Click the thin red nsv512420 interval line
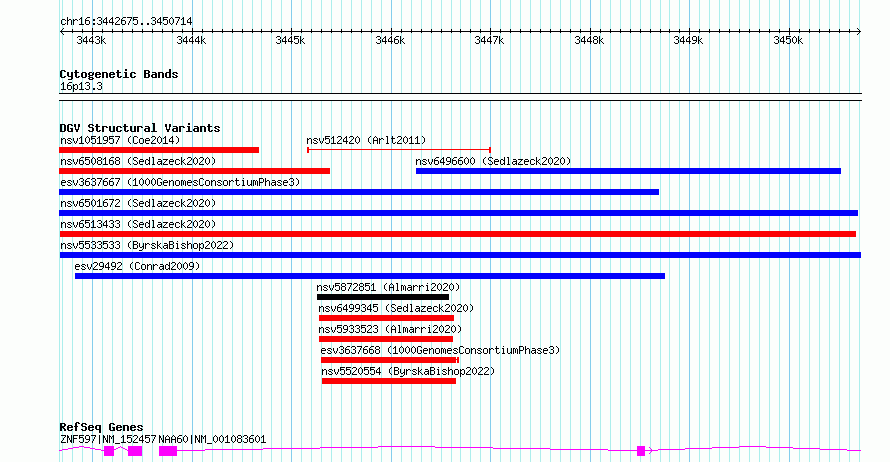The width and height of the screenshot is (890, 462). pos(399,150)
